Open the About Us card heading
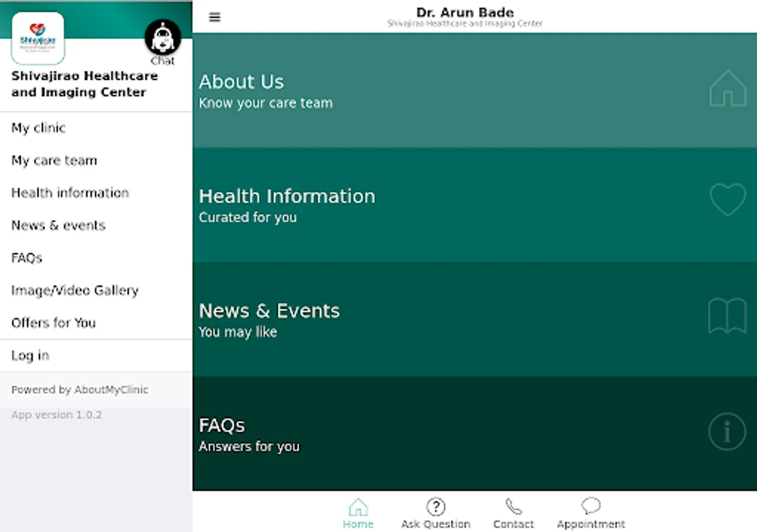This screenshot has height=532, width=757. pyautogui.click(x=241, y=82)
